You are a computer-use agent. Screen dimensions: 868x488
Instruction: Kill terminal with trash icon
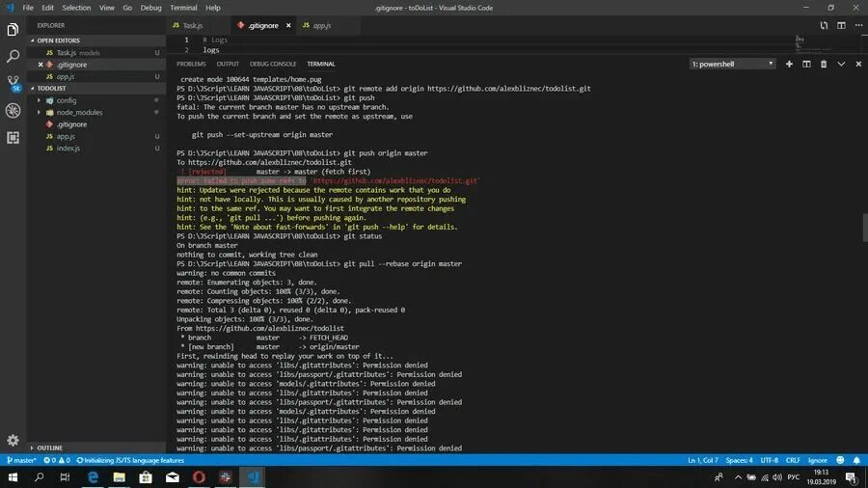pyautogui.click(x=824, y=65)
